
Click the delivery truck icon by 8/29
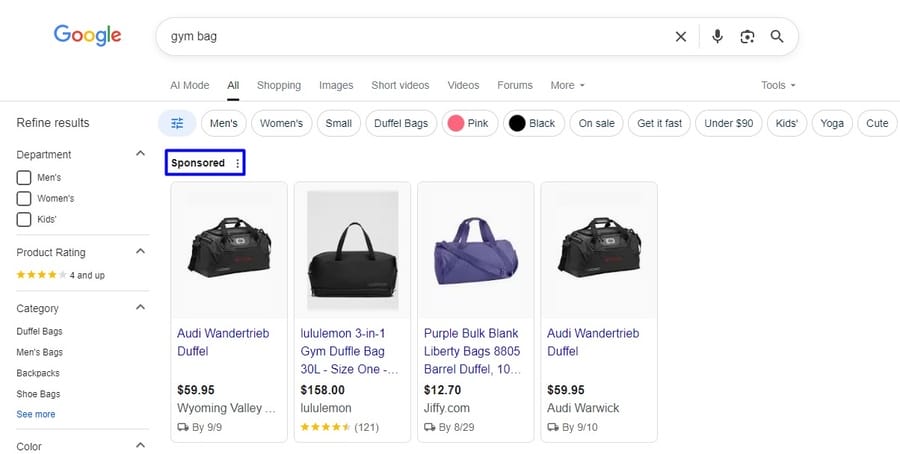click(429, 427)
